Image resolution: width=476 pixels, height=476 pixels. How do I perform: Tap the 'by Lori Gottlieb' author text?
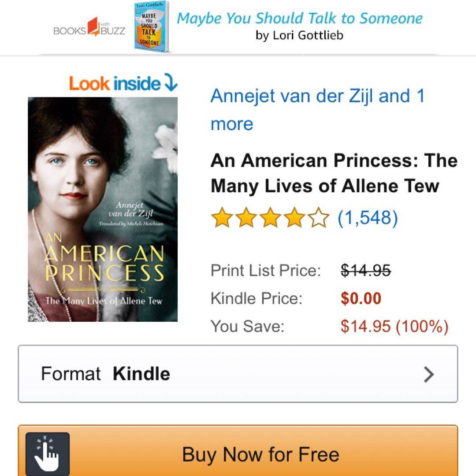point(299,35)
